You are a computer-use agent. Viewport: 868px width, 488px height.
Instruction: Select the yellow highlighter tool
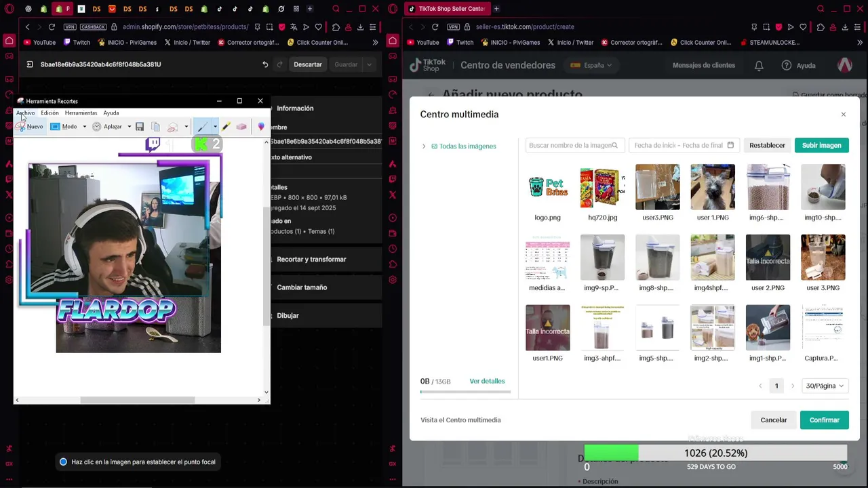226,127
